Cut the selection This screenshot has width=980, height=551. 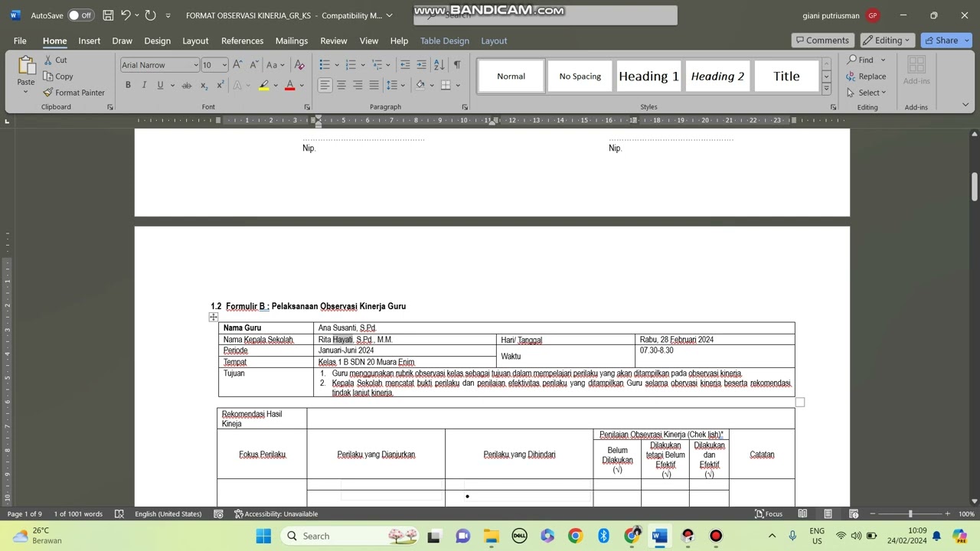(x=55, y=60)
